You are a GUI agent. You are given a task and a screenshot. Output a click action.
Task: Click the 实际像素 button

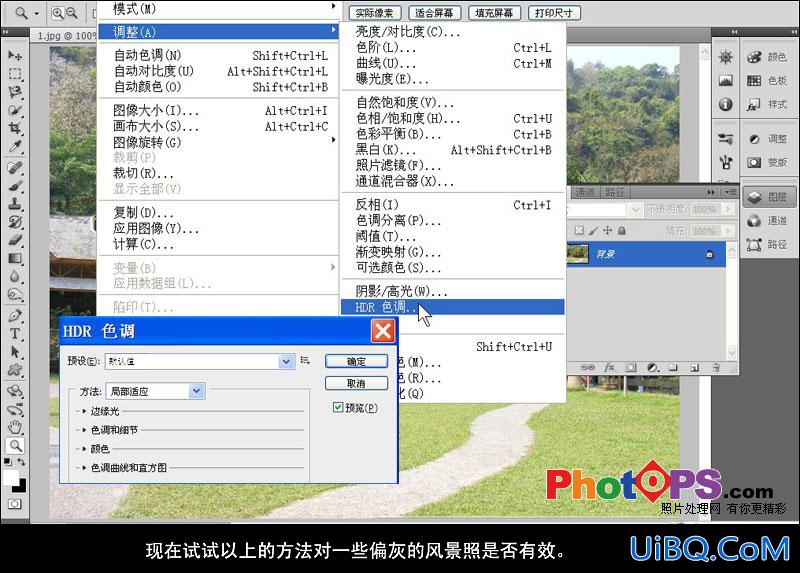point(375,13)
